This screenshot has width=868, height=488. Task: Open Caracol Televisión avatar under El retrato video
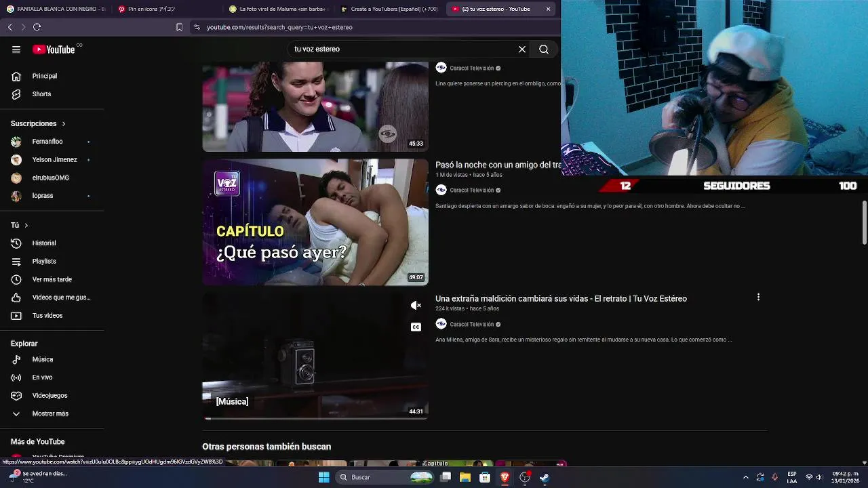(x=441, y=324)
